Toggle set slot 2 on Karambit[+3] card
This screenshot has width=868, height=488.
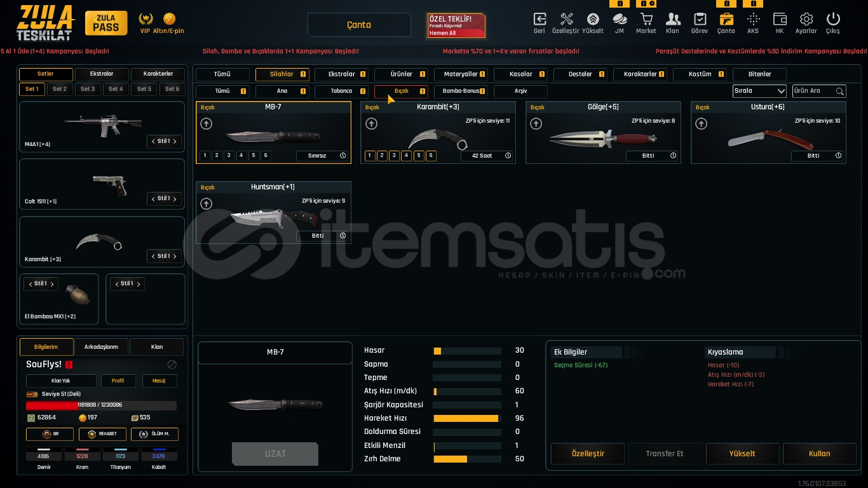pos(382,156)
